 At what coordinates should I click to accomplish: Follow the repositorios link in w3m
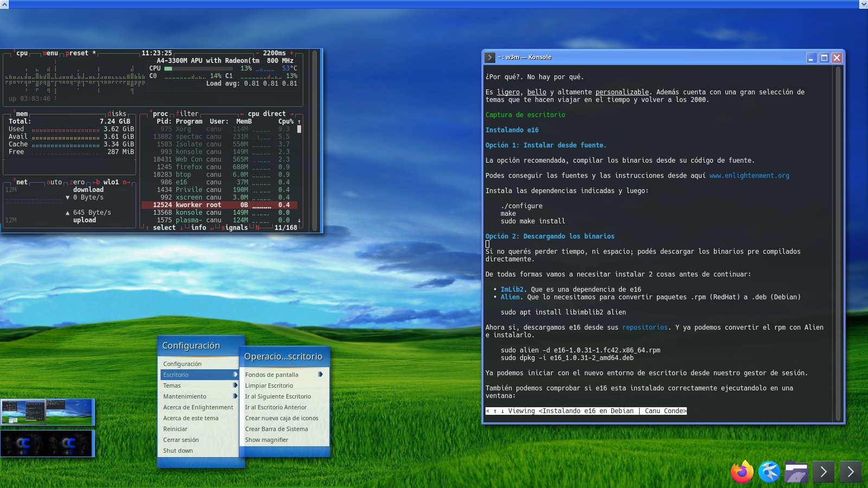[645, 328]
